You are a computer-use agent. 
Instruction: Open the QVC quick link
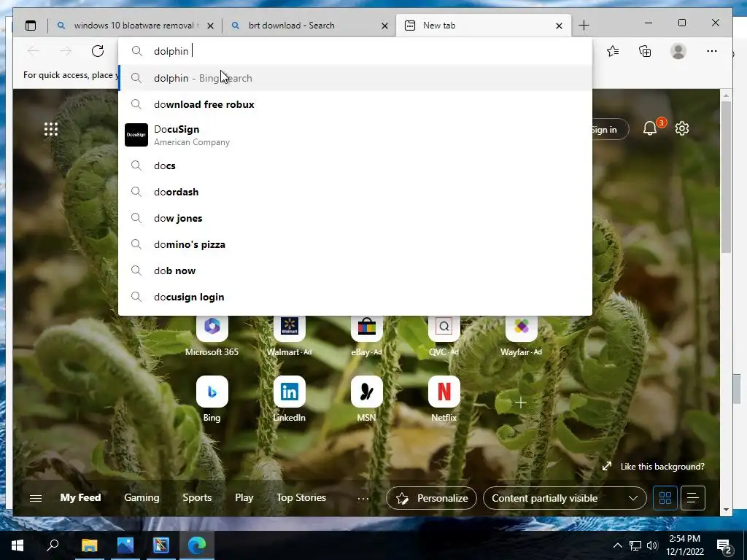click(444, 335)
